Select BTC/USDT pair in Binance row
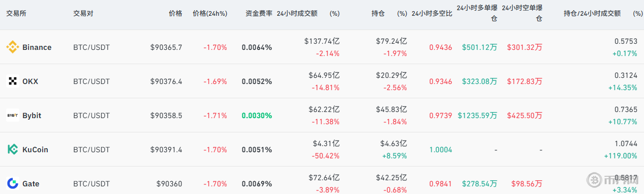644x194 pixels. pyautogui.click(x=91, y=47)
